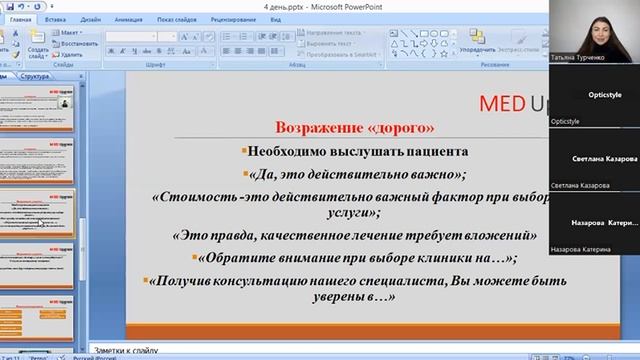Toggle bold (Ж) formatting
This screenshot has width=640, height=360.
111,51
